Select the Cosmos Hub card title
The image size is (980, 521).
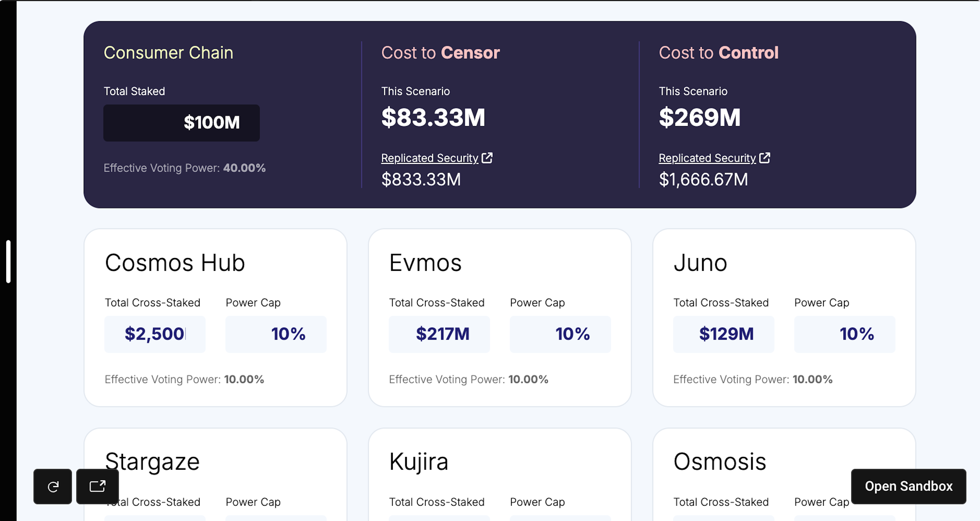[x=175, y=263]
